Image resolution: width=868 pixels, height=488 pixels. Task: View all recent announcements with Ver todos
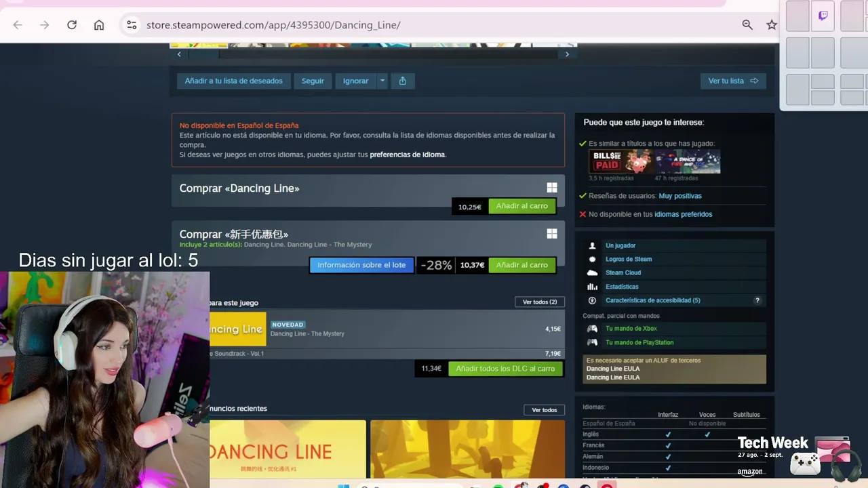point(544,410)
